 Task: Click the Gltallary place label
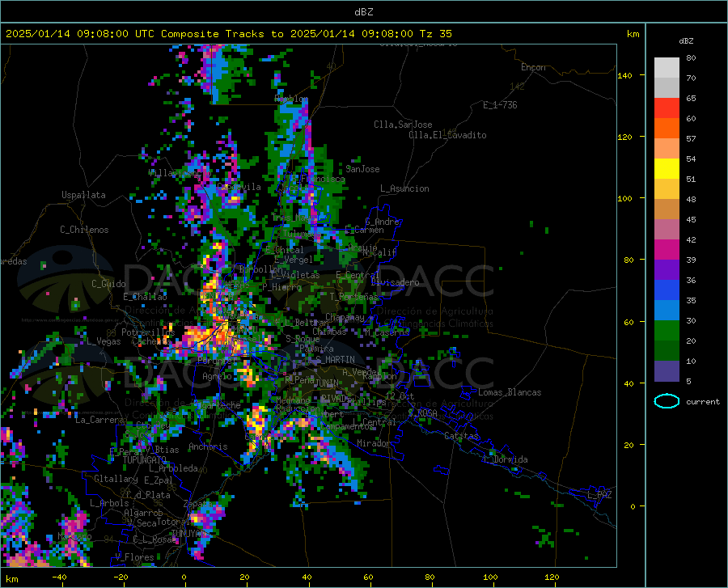tap(116, 479)
